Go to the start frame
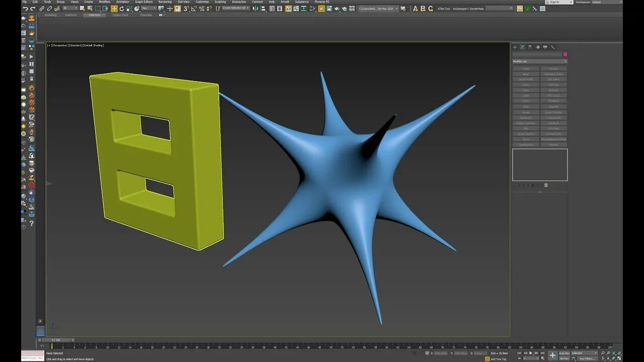This screenshot has width=644, height=362. 520,353
